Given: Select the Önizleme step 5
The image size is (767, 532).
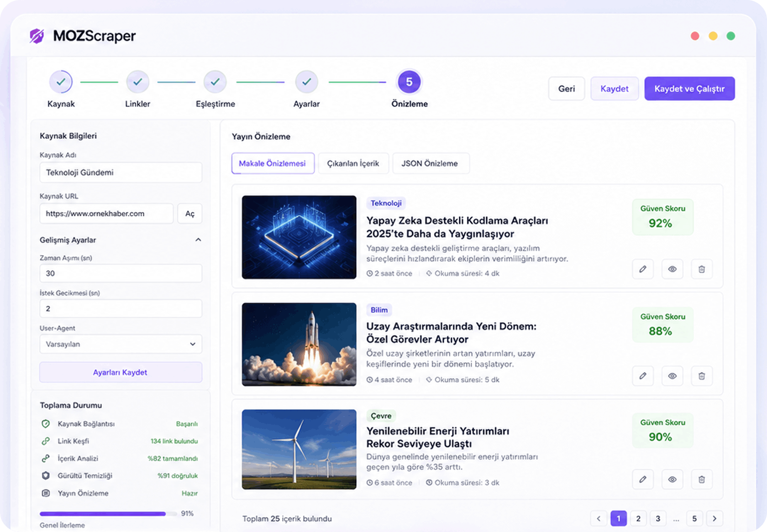Looking at the screenshot, I should coord(409,82).
